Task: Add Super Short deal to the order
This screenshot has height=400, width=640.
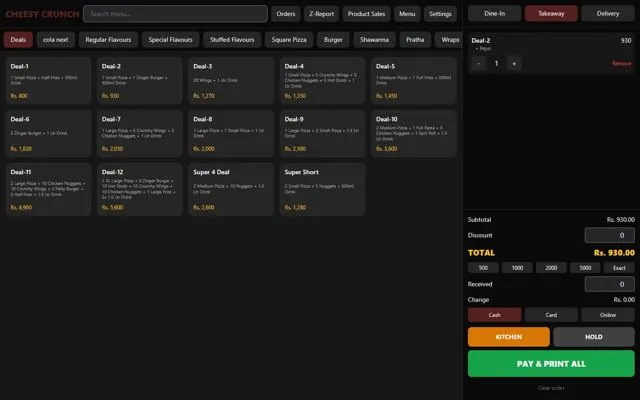Action: point(322,189)
